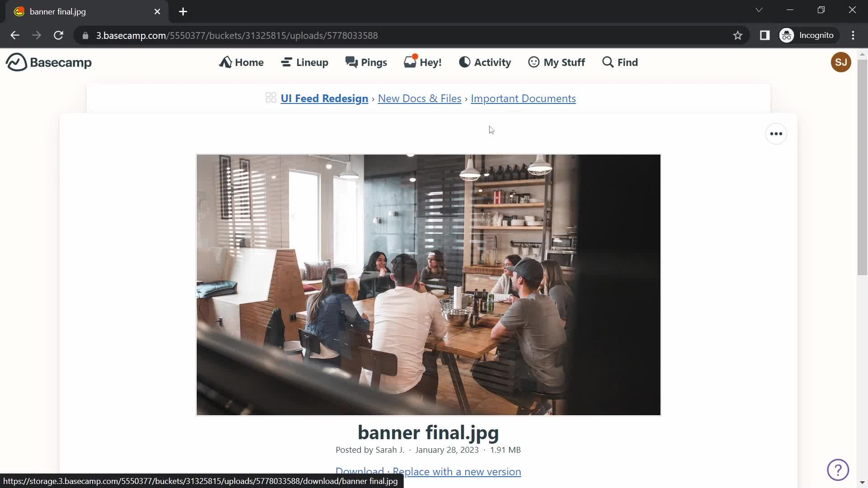Open the Home section
Viewport: 868px width, 488px height.
coord(241,62)
